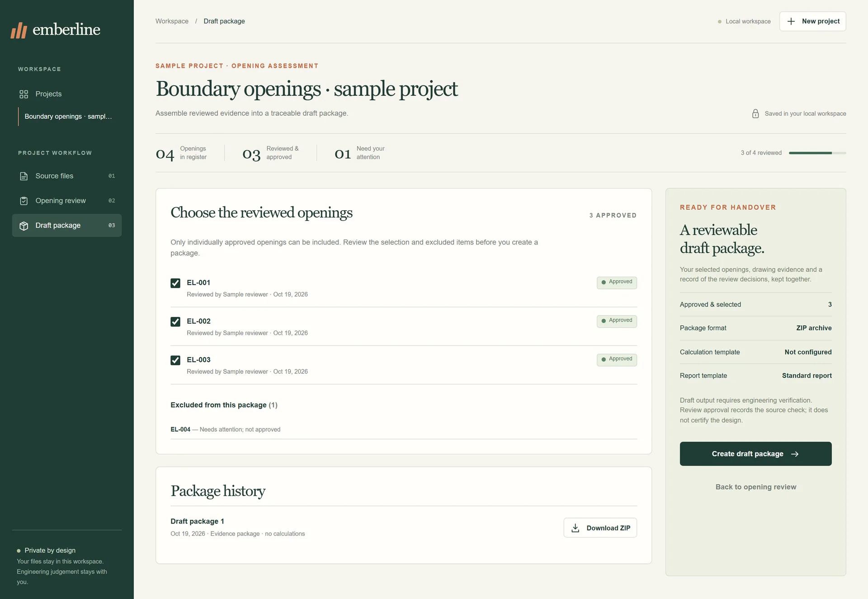868x599 pixels.
Task: Click the Not configured calculation template value
Action: pos(808,352)
